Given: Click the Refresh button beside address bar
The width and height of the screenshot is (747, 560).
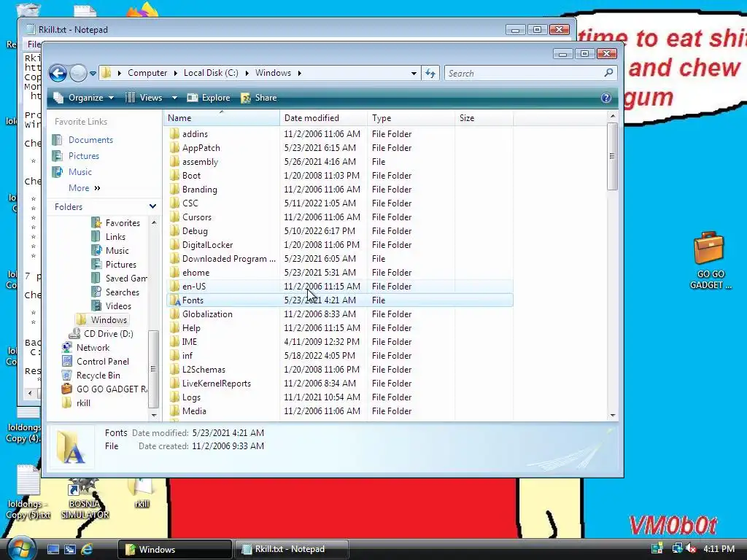Looking at the screenshot, I should click(430, 74).
